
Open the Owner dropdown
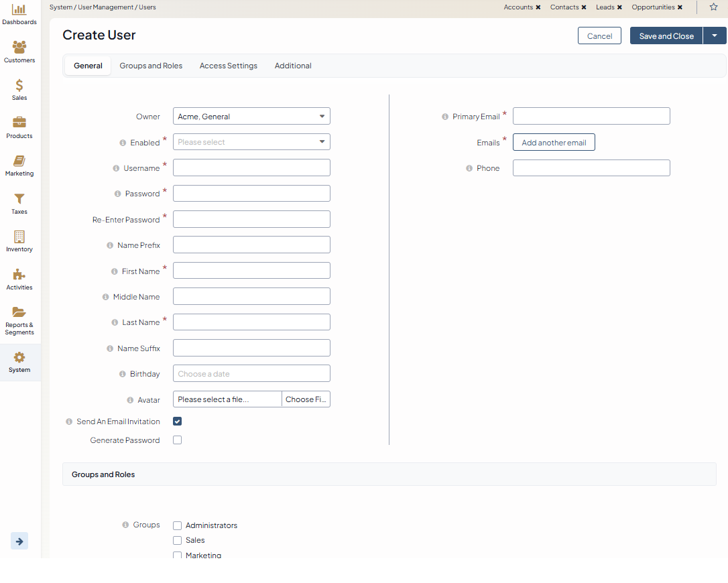tap(251, 116)
